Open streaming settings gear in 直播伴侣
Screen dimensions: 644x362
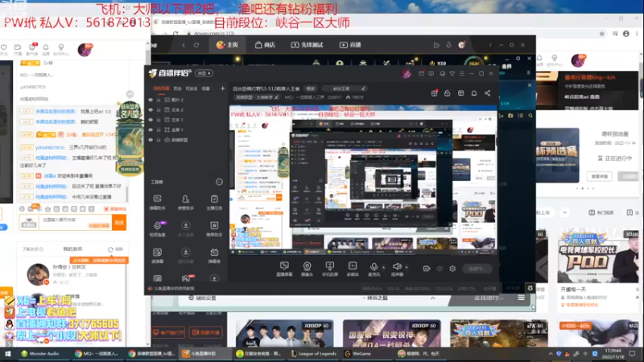452,269
